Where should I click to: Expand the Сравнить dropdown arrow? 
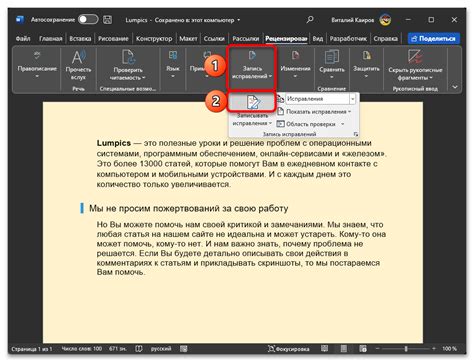tap(331, 77)
